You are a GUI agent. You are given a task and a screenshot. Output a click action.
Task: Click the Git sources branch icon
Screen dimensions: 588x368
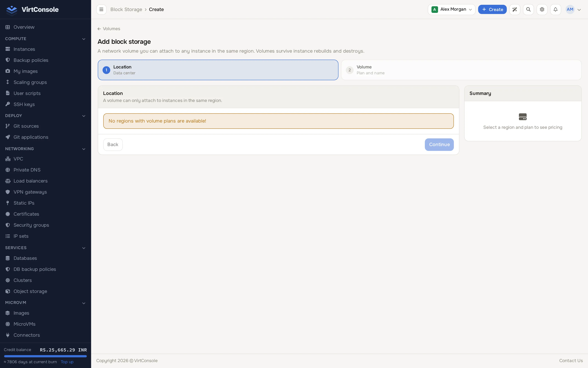(x=8, y=126)
